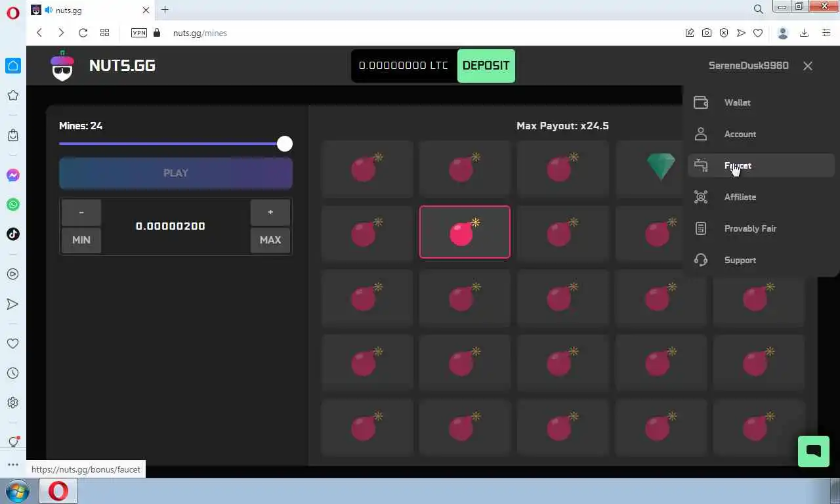
Task: Open the heart icon in Opera sidebar
Action: 13,343
